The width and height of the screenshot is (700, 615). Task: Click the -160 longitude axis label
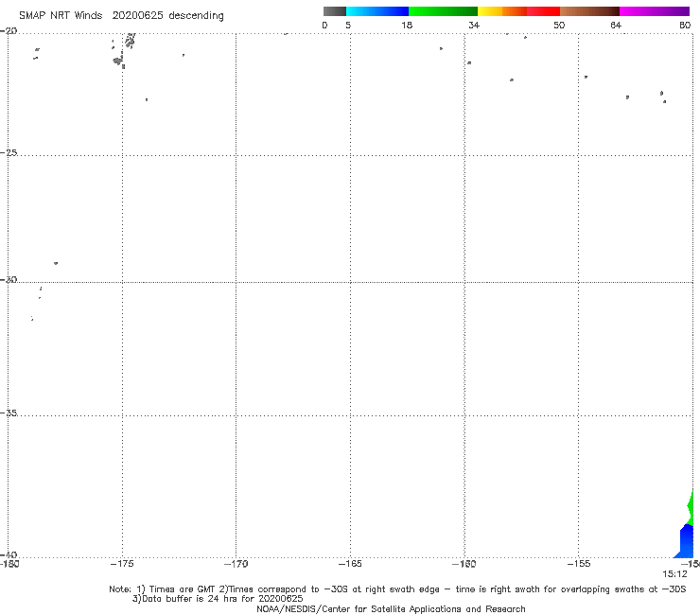tap(464, 564)
